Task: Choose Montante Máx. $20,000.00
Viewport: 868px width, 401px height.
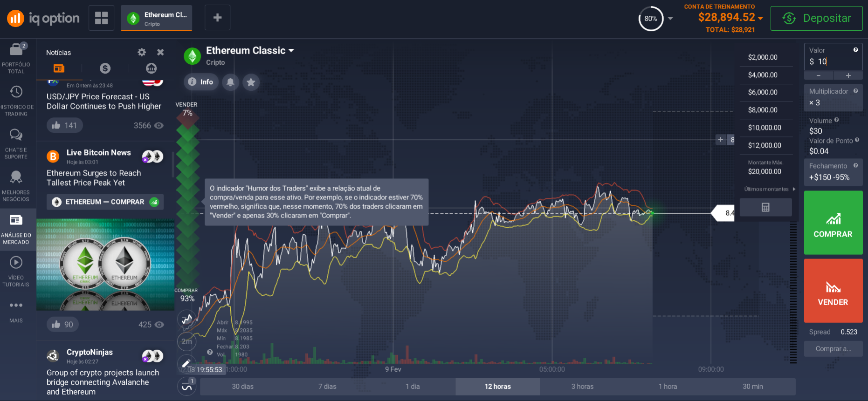Action: click(x=766, y=168)
